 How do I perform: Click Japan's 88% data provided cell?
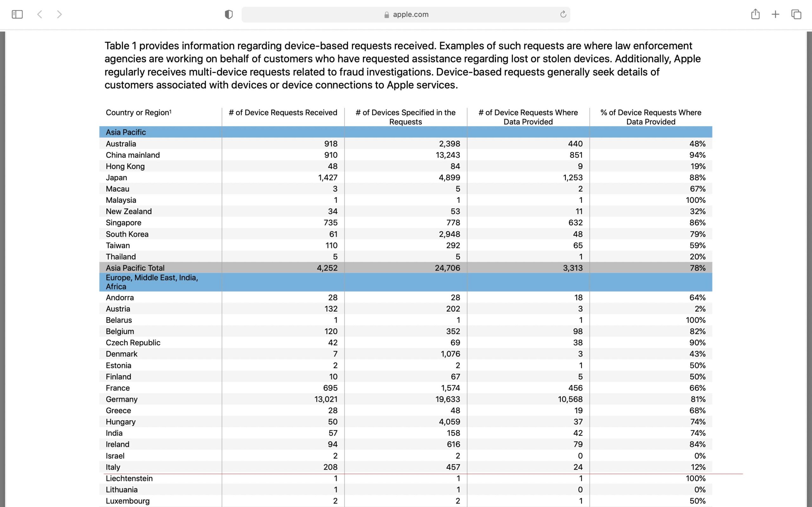point(697,177)
